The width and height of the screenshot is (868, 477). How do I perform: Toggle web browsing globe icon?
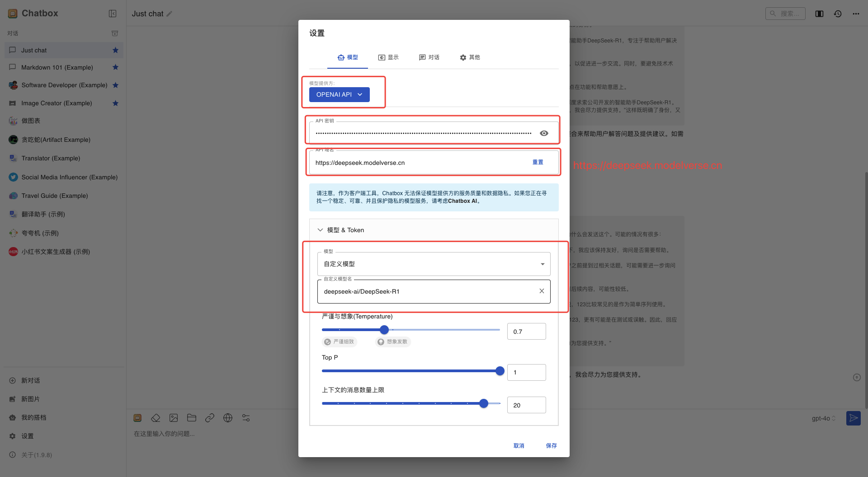tap(228, 418)
